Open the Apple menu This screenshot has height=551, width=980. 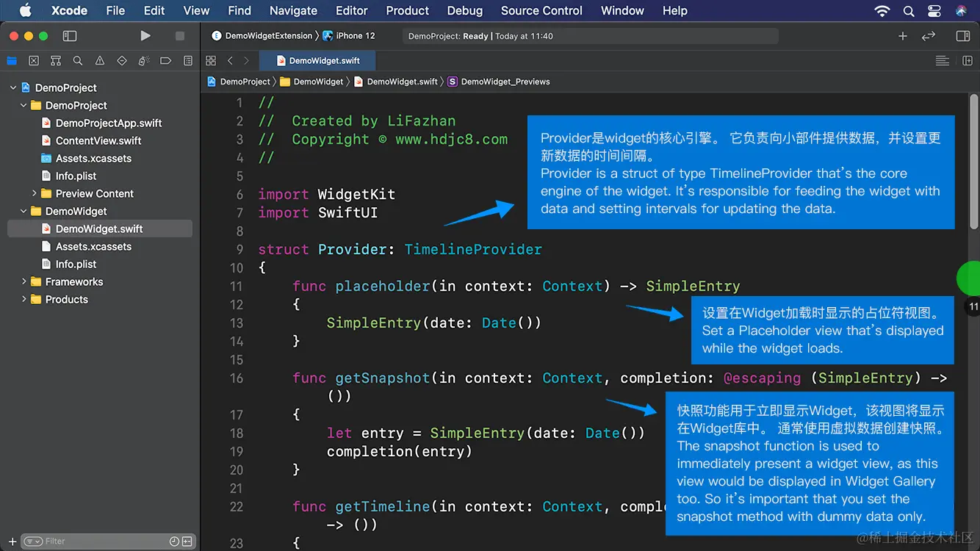(x=25, y=10)
